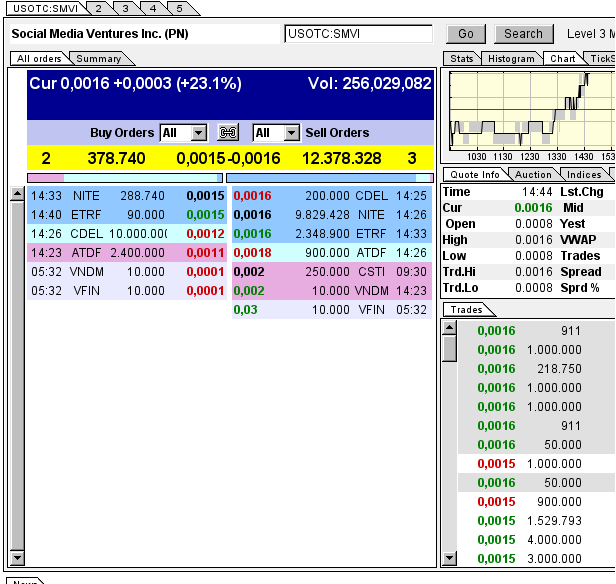Screen dimensions: 616x584
Task: Click red trade 0,0015 for 900.000
Action: click(536, 502)
